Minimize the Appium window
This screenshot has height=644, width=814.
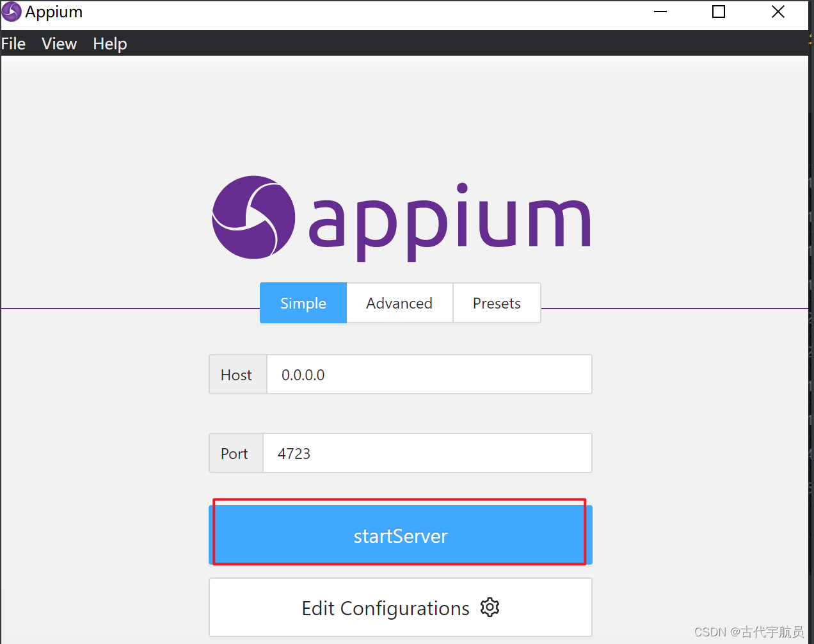coord(660,12)
